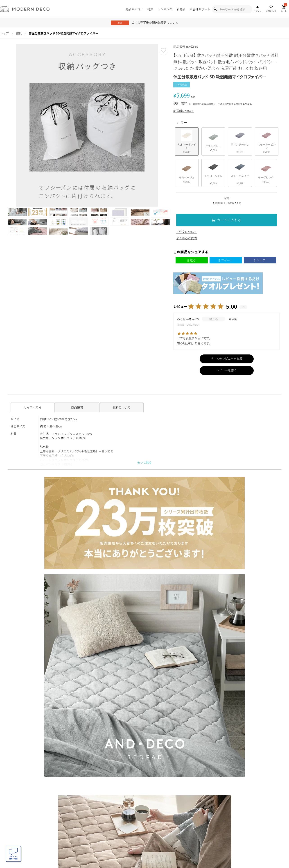The height and width of the screenshot is (868, 289).
Task: Choose モカベージュ color option
Action: [x=187, y=173]
